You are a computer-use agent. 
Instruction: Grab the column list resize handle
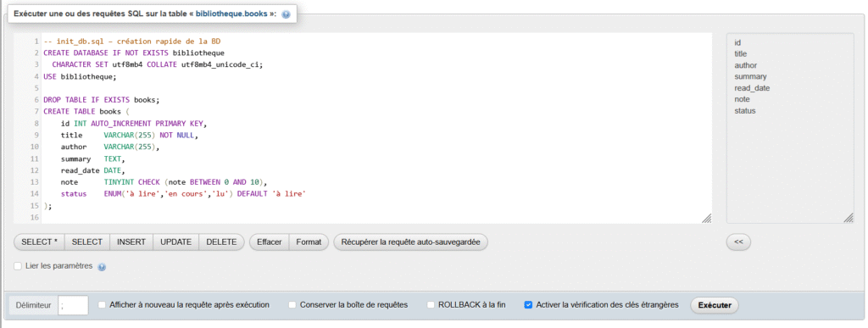coord(849,219)
